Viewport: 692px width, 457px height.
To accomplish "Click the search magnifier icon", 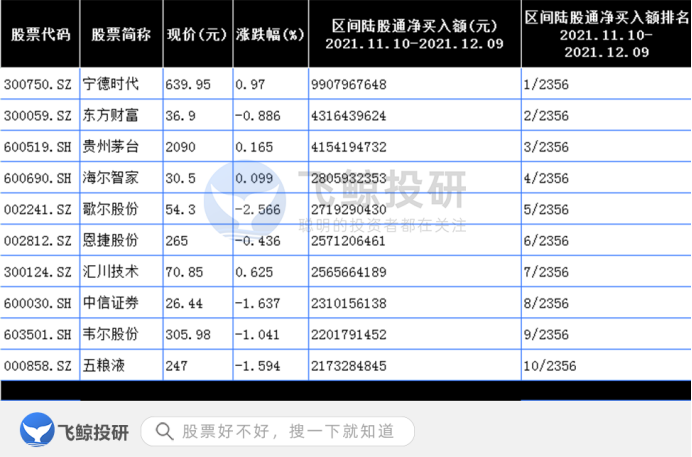I will click(x=164, y=431).
